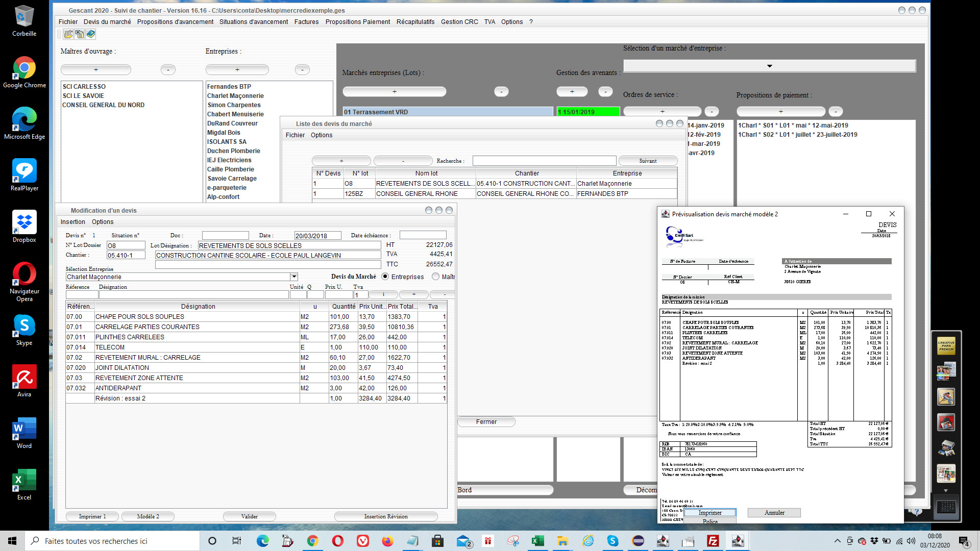Screen dimensions: 980x551
Task: Open FileZilla from the taskbar
Action: coord(713,541)
